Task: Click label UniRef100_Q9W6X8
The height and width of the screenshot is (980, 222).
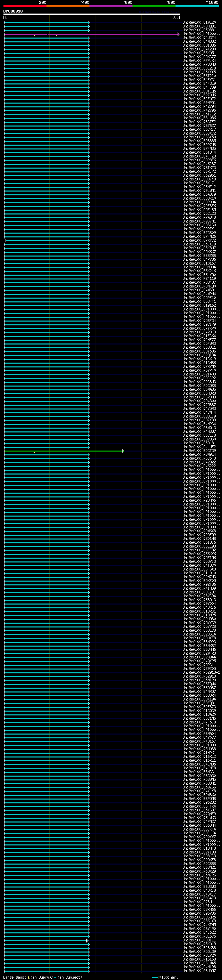Action: [199, 531]
